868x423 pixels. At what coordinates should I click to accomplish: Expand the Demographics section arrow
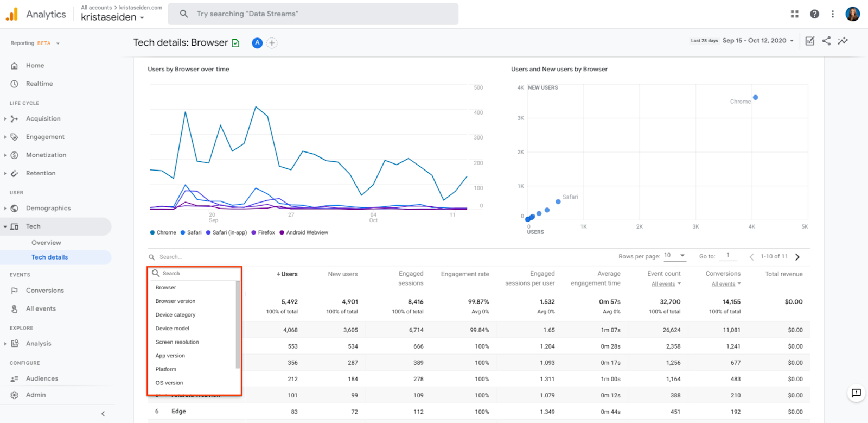pyautogui.click(x=5, y=209)
